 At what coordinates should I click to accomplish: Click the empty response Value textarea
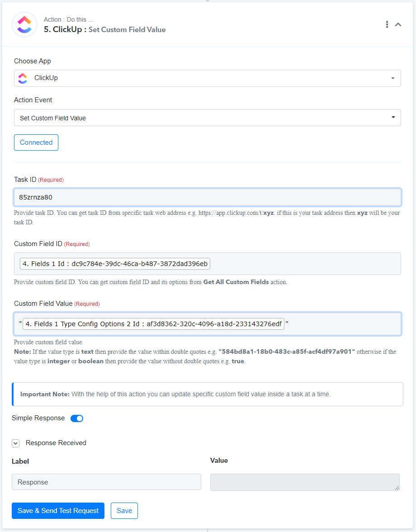305,482
